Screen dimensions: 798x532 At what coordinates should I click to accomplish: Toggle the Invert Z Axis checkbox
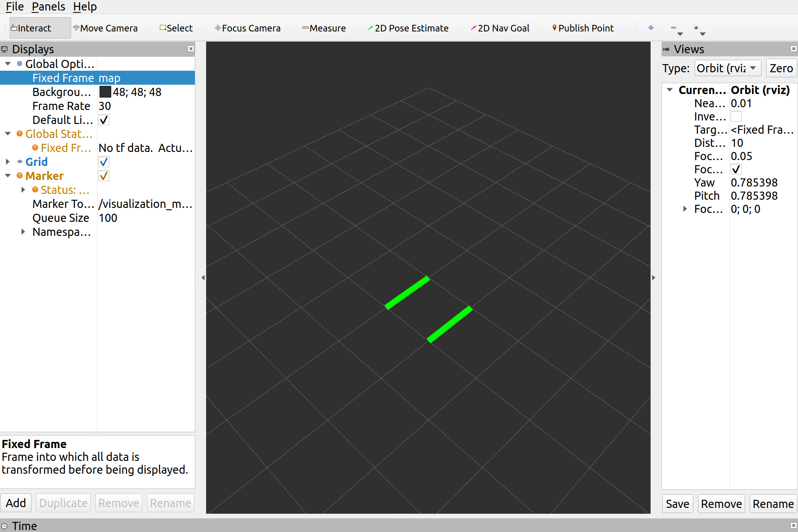[736, 116]
